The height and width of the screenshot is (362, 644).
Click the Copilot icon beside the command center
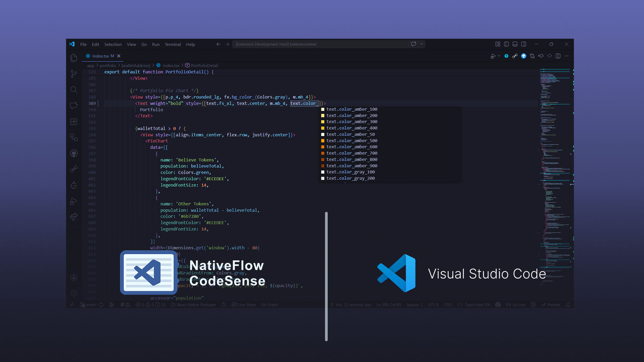point(414,44)
